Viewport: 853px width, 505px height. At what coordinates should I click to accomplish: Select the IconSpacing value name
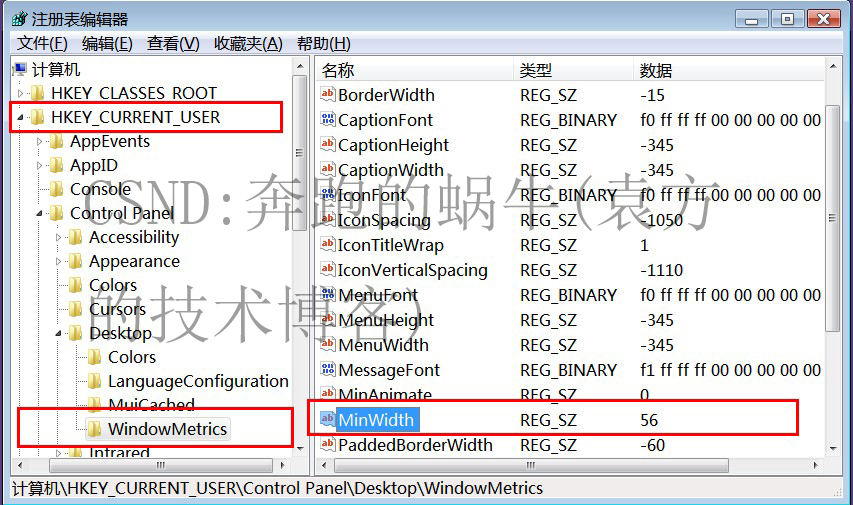384,220
